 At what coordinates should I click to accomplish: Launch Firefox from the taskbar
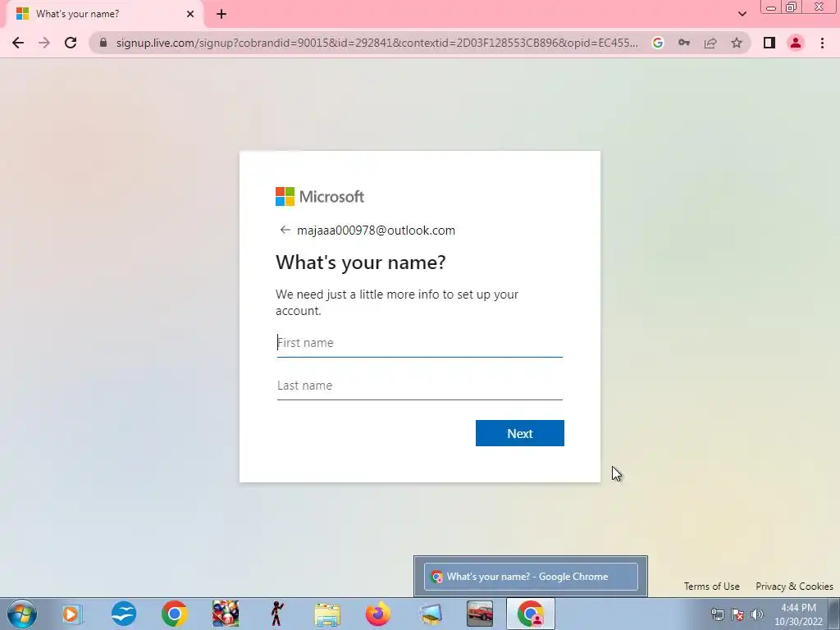(378, 614)
